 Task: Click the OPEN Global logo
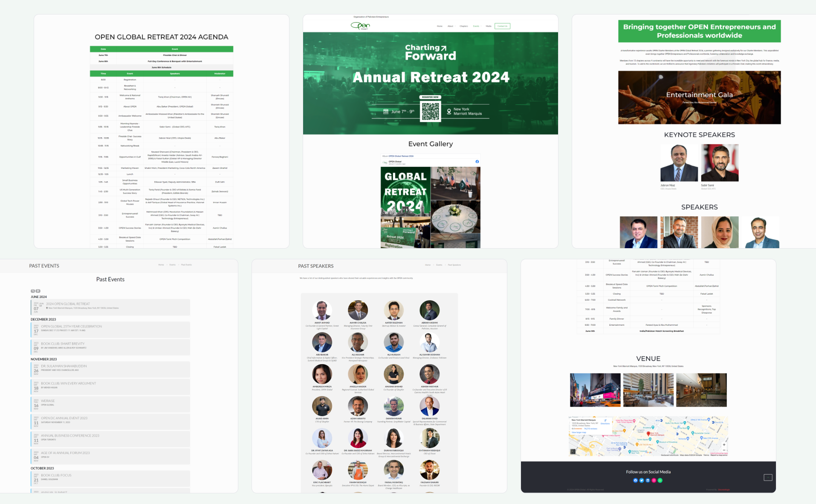360,26
